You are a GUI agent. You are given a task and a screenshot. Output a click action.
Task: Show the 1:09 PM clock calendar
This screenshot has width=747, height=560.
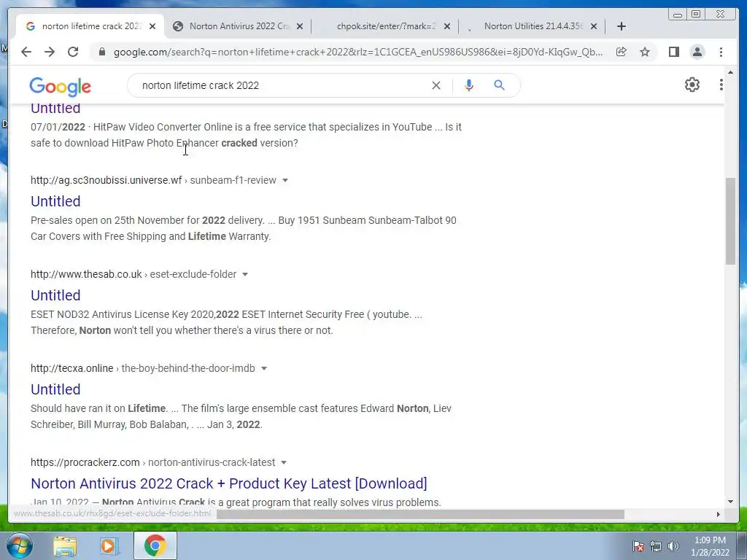coord(710,546)
